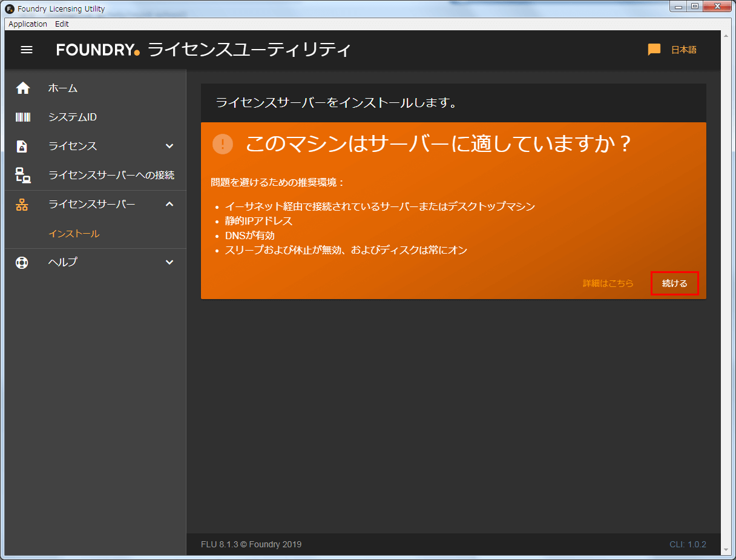Viewport: 736px width, 560px height.
Task: Click the warning exclamation icon in orange panel
Action: (x=223, y=144)
